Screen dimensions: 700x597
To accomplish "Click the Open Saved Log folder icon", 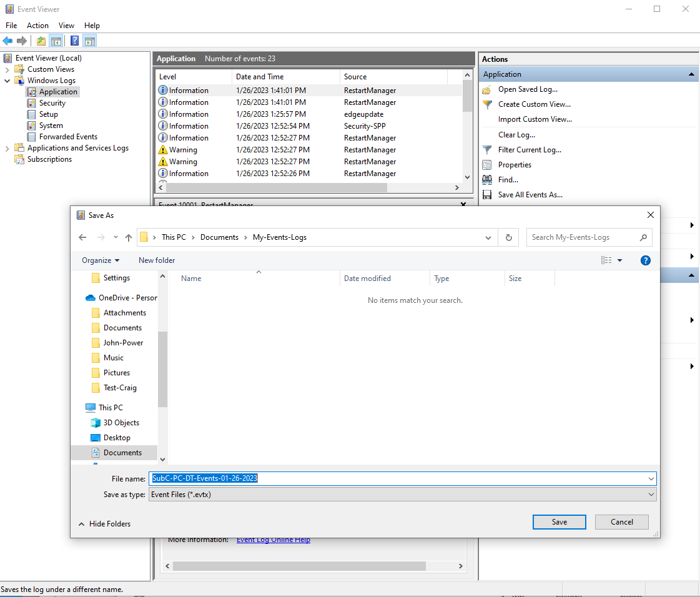I will coord(487,90).
